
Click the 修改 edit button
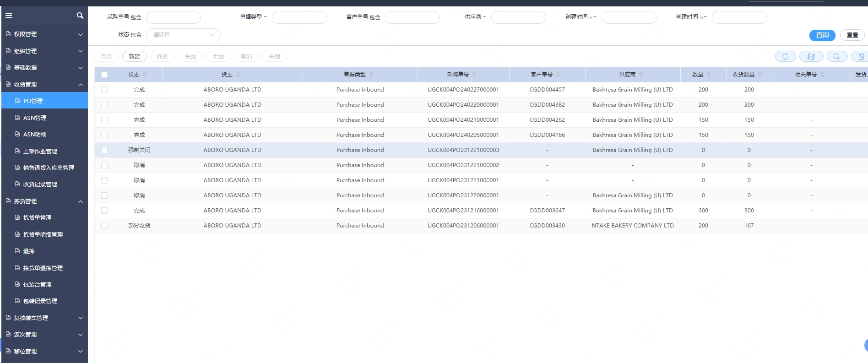163,56
